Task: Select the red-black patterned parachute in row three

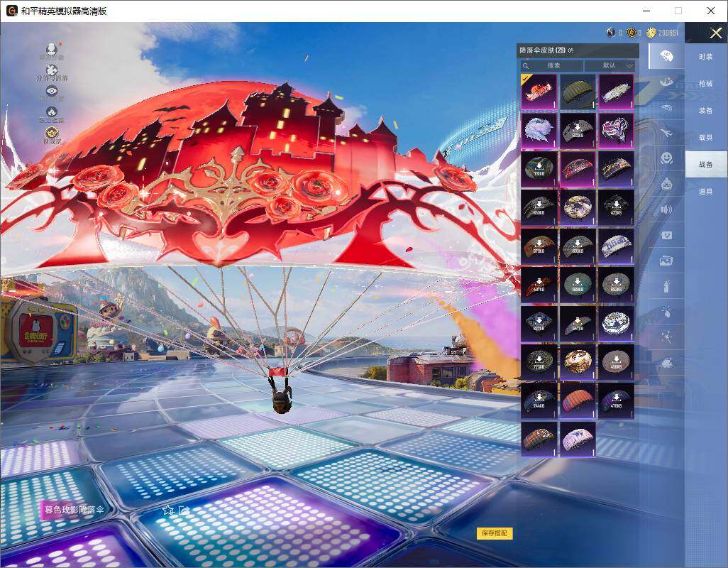Action: point(577,169)
